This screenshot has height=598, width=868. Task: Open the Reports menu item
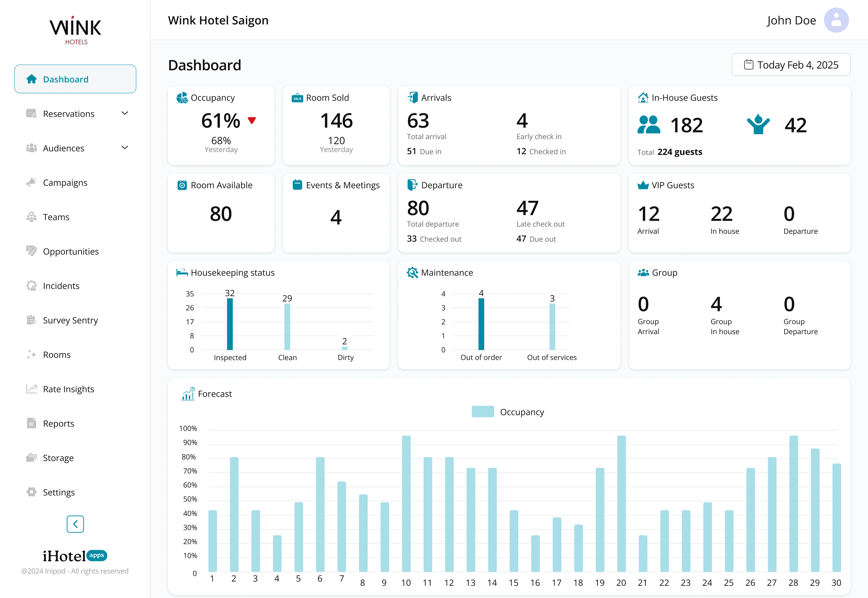(59, 423)
